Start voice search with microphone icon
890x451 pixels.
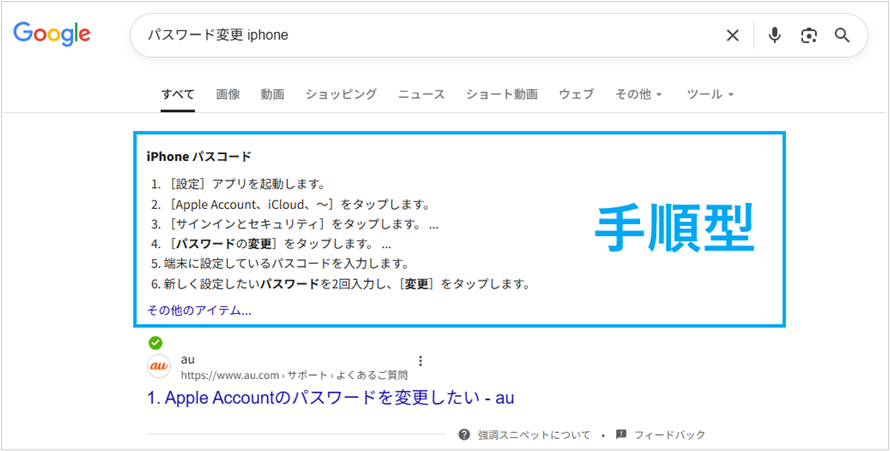(x=774, y=35)
